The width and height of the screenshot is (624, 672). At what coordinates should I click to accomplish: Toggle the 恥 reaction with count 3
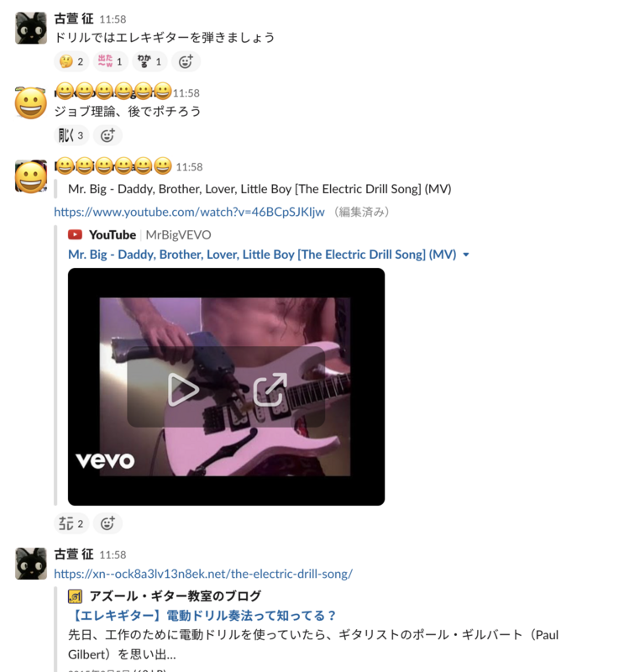(x=71, y=135)
